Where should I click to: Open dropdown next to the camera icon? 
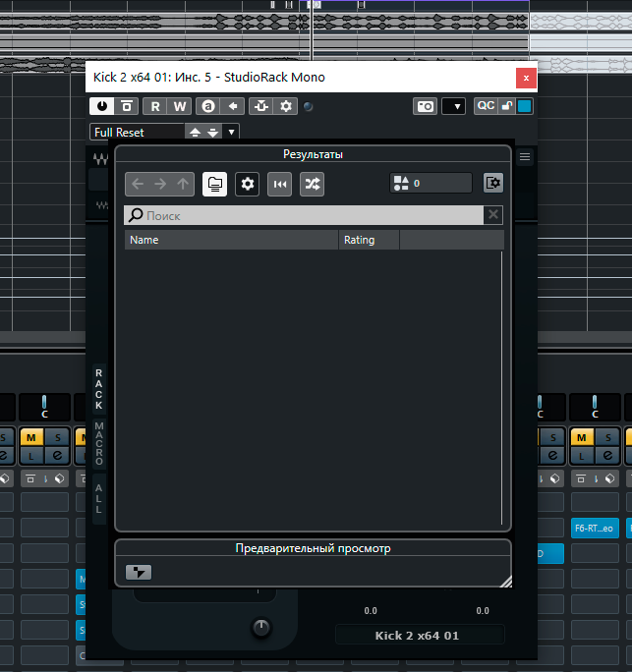tap(454, 106)
